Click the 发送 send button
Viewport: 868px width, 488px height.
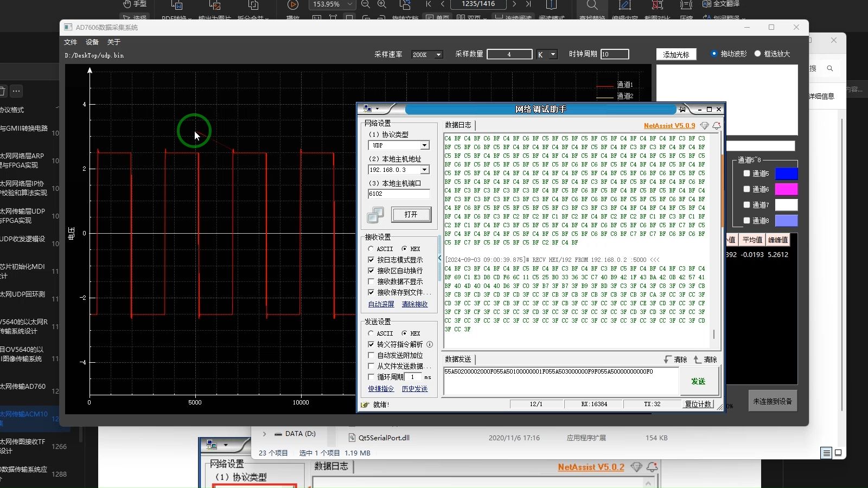click(699, 381)
